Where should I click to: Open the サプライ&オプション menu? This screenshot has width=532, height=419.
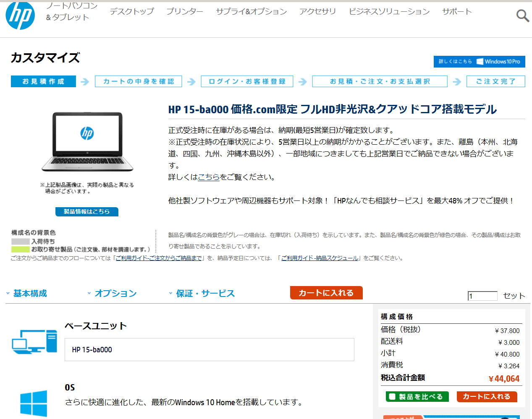[x=251, y=11]
